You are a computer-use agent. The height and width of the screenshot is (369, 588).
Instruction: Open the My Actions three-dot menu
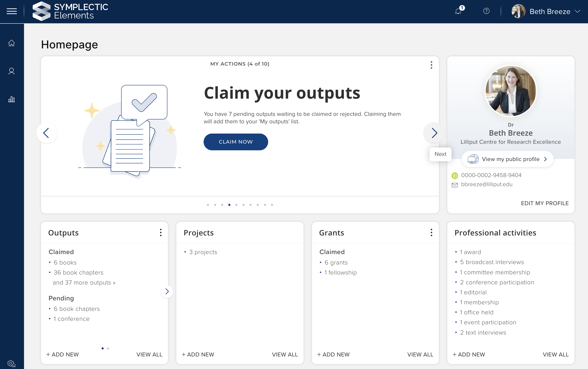click(x=431, y=65)
